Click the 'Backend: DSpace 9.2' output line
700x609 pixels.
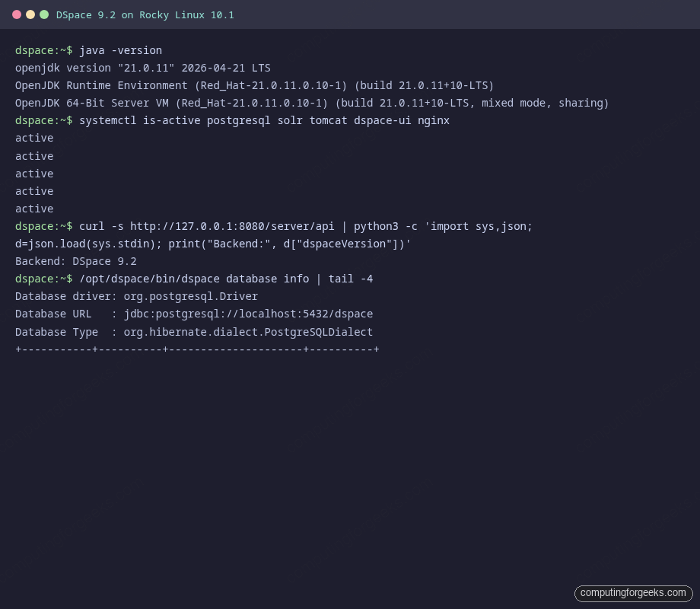coord(76,261)
